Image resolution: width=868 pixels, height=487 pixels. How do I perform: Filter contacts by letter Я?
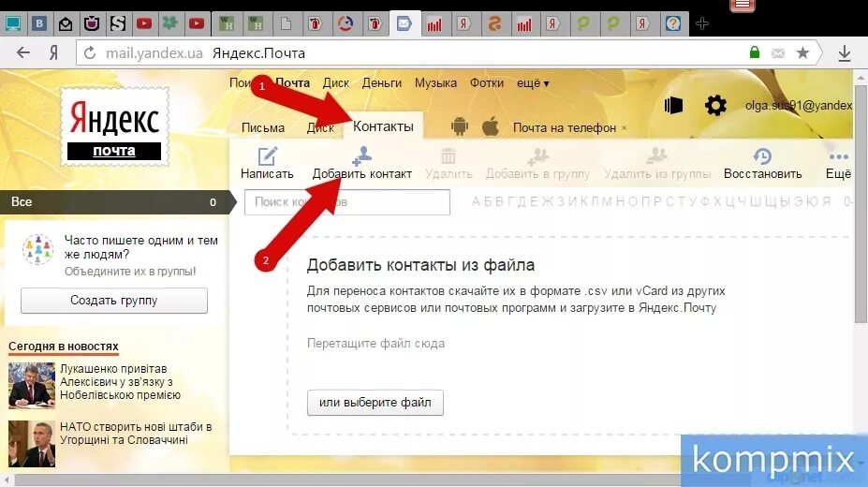point(826,201)
